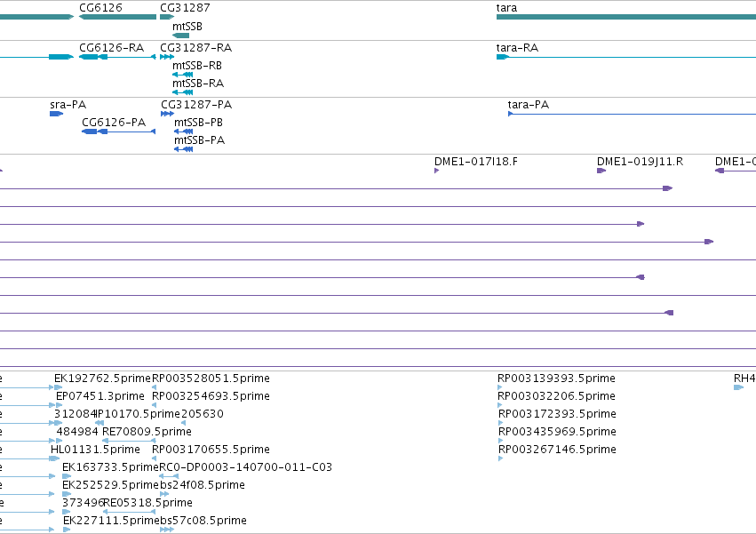This screenshot has width=756, height=534.
Task: Click the 205630 feature label
Action: point(202,414)
